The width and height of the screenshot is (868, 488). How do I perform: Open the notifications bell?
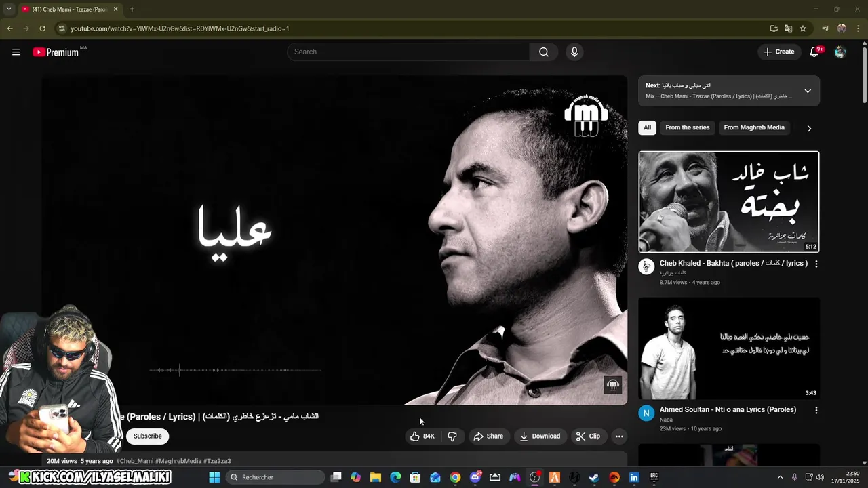coord(815,52)
